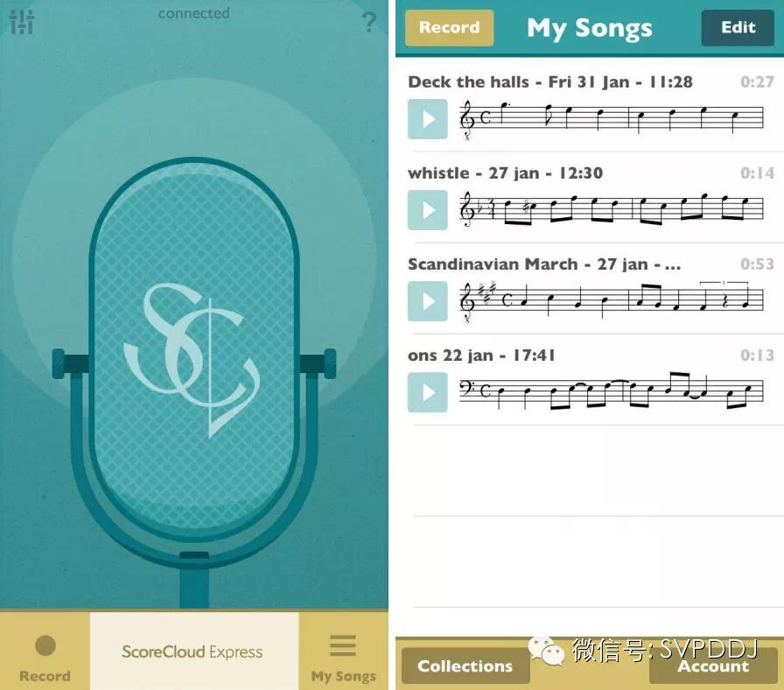Switch to the Collections tab

(x=465, y=666)
